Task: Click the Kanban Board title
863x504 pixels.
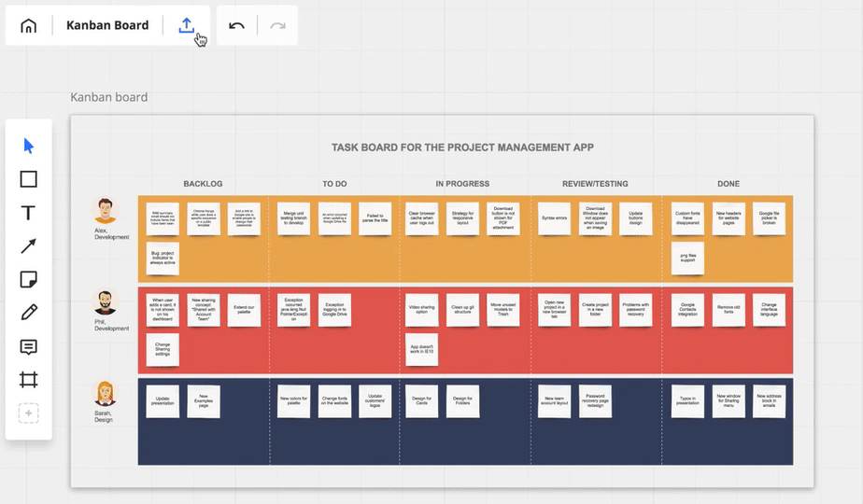Action: pyautogui.click(x=107, y=25)
